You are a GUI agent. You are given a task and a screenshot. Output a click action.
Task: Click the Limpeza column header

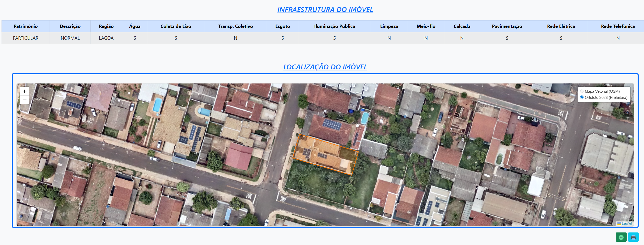click(389, 26)
